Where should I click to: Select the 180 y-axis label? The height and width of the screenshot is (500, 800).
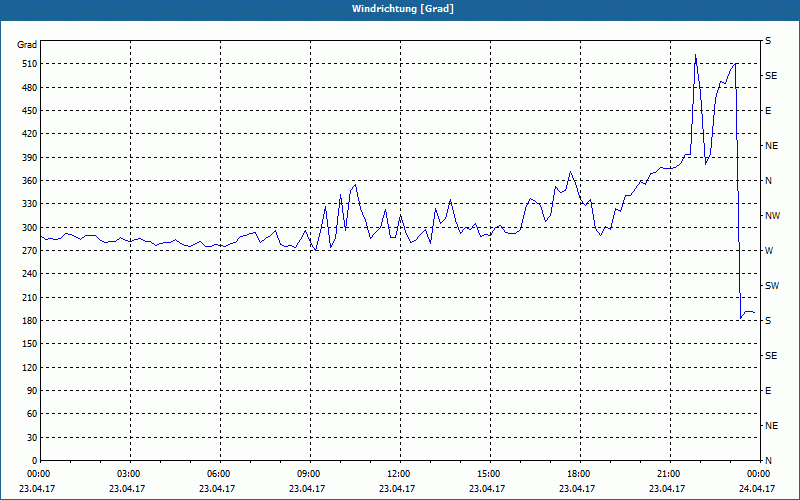29,321
